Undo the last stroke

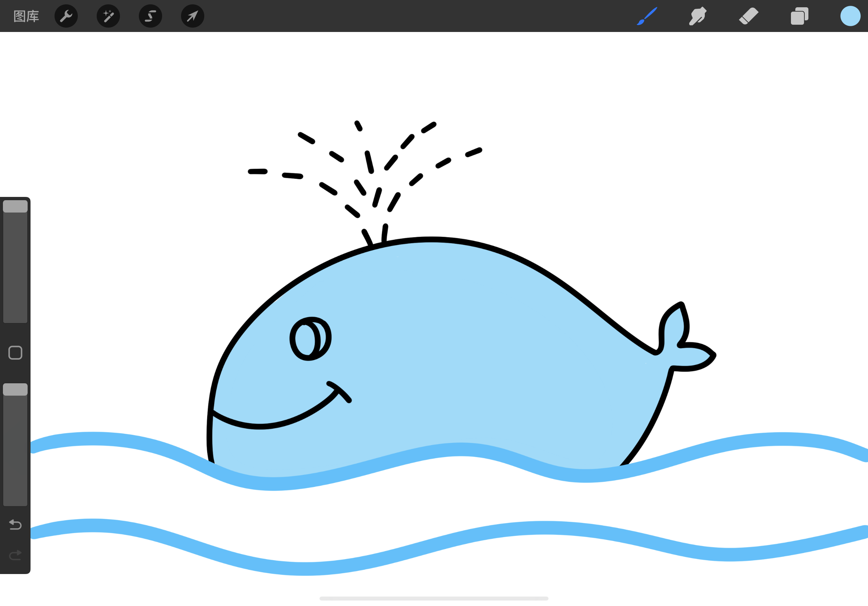coord(15,524)
